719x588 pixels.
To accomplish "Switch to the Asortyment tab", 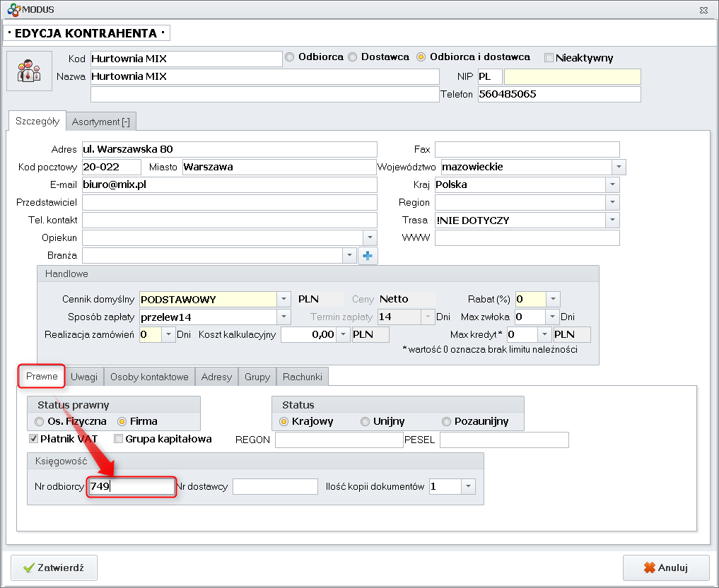I will (x=101, y=122).
